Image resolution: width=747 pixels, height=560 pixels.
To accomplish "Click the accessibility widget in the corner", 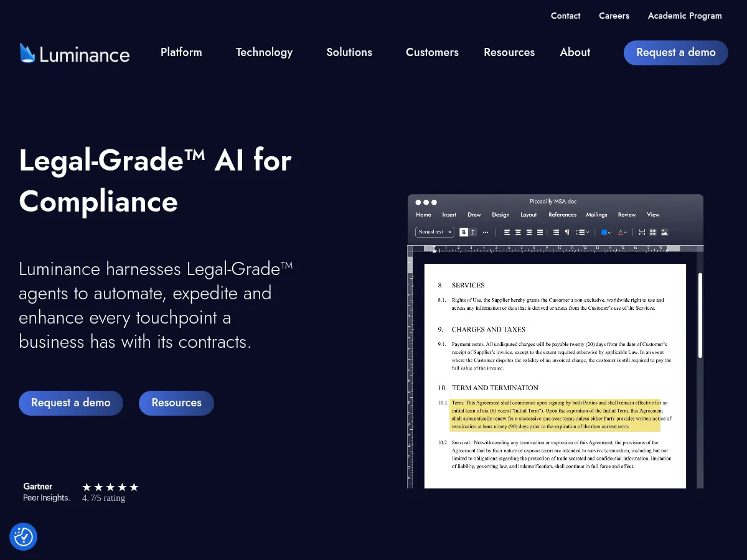I will coord(23,536).
